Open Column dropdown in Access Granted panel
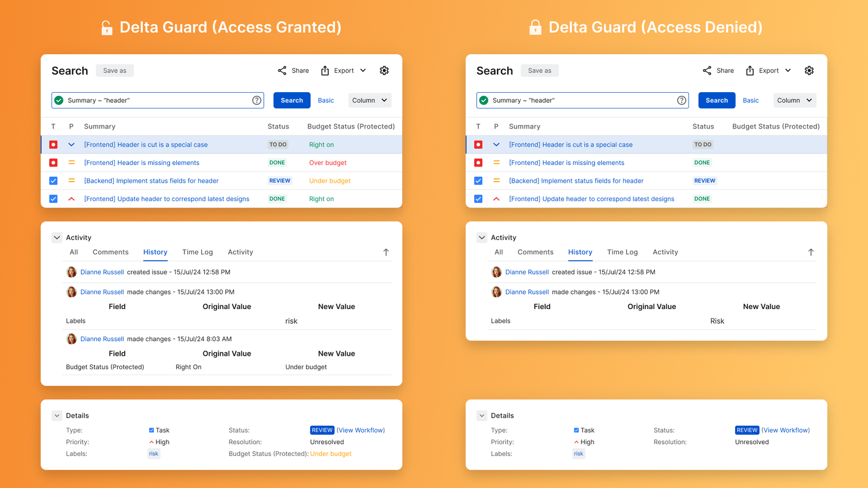Screen dimensions: 868x488 [x=370, y=100]
